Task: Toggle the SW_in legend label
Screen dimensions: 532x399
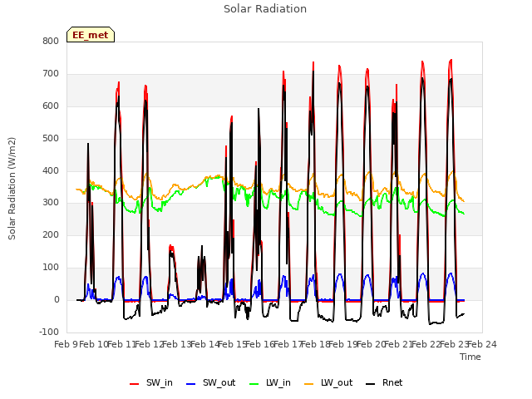Action: point(160,382)
